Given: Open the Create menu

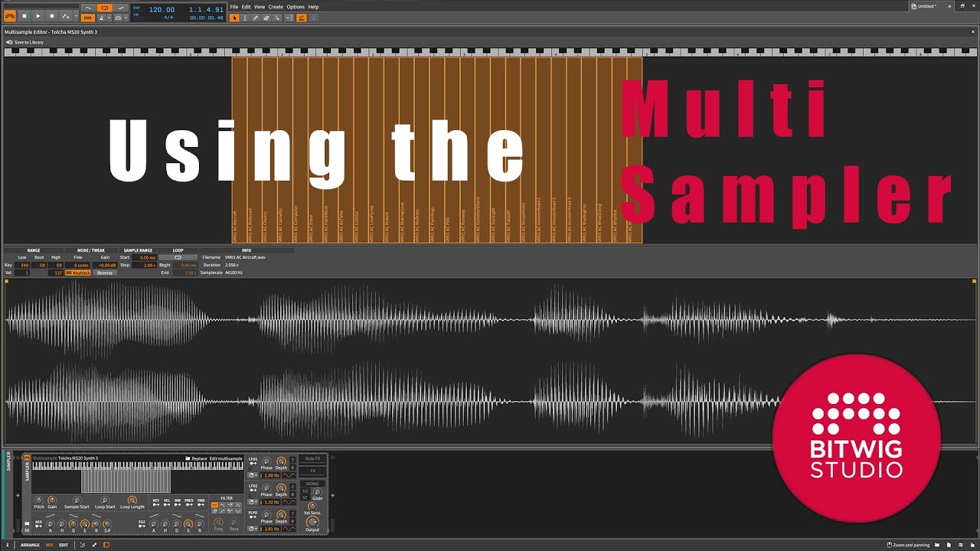Looking at the screenshot, I should 276,7.
